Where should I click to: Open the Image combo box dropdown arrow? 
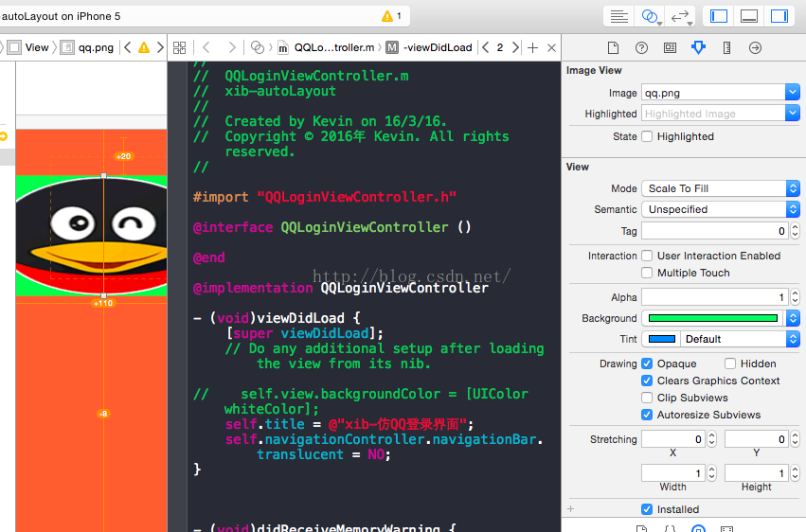point(793,93)
